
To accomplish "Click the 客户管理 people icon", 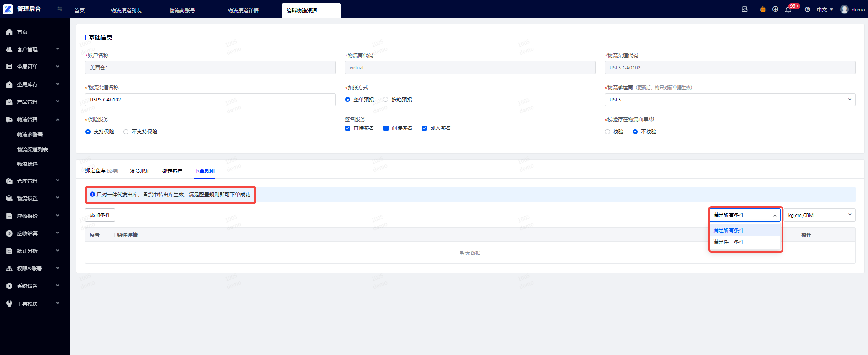I will 9,49.
